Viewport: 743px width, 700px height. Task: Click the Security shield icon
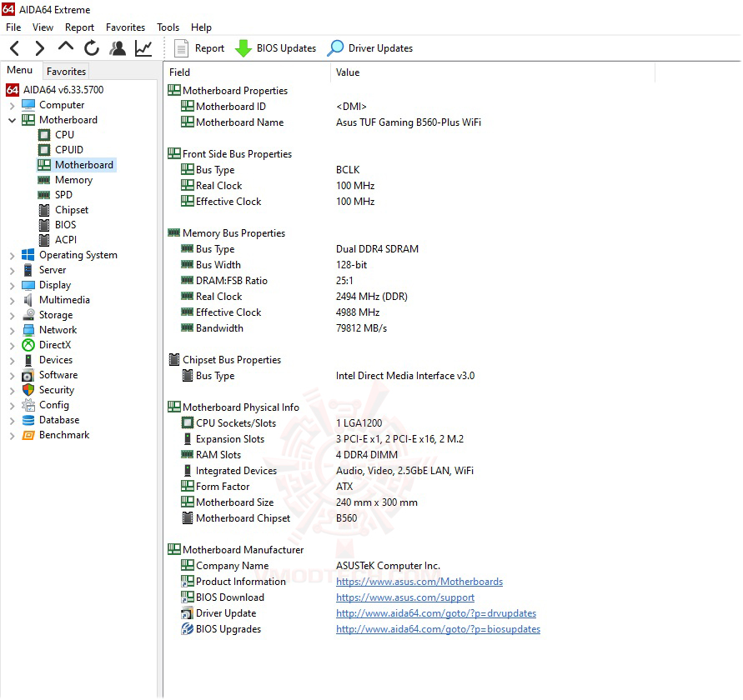28,390
